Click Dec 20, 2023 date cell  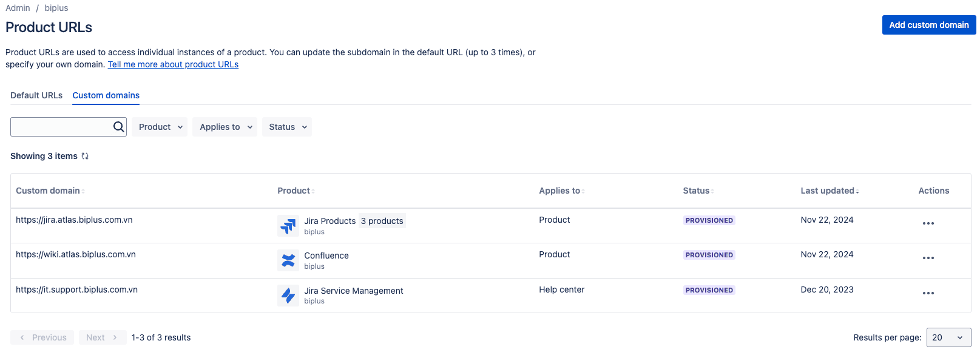(827, 289)
